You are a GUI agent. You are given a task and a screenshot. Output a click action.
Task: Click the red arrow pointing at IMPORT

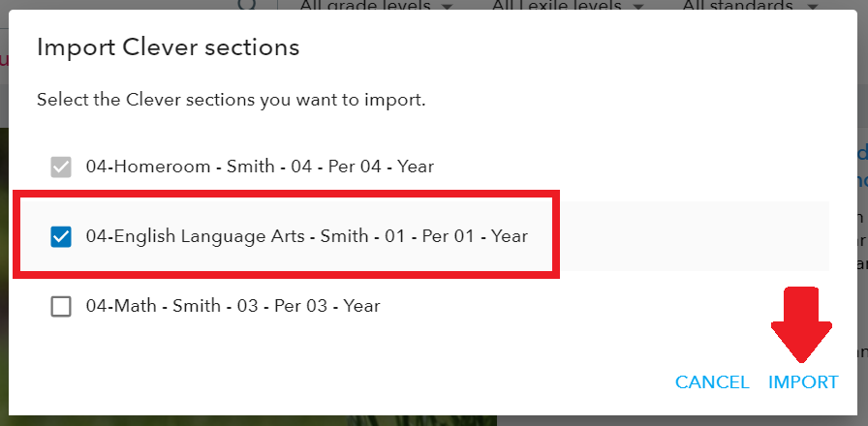[801, 324]
